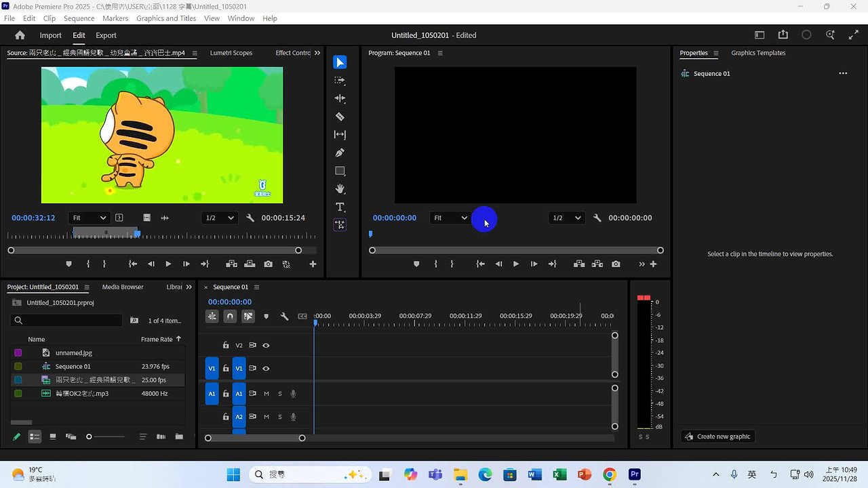Image resolution: width=868 pixels, height=488 pixels.
Task: Expand overflow source panel tabs chevron
Action: coord(317,53)
